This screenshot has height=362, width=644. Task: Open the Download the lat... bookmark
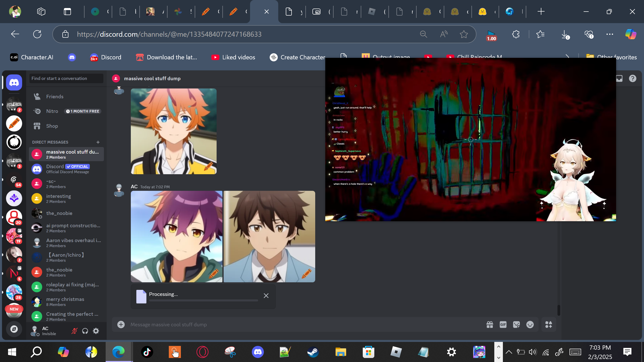(166, 57)
